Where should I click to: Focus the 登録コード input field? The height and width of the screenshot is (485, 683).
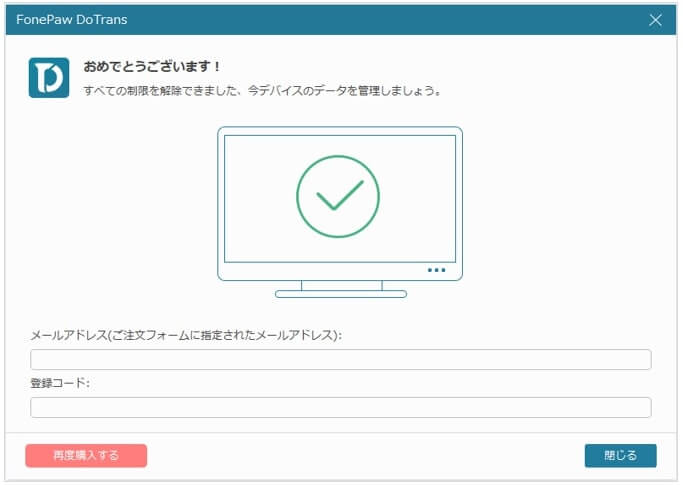tap(341, 407)
